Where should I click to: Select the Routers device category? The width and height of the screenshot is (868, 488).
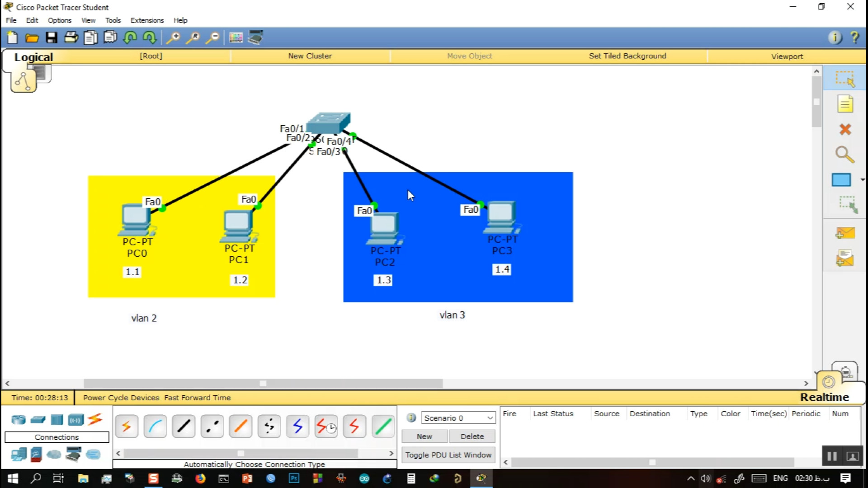(x=19, y=420)
